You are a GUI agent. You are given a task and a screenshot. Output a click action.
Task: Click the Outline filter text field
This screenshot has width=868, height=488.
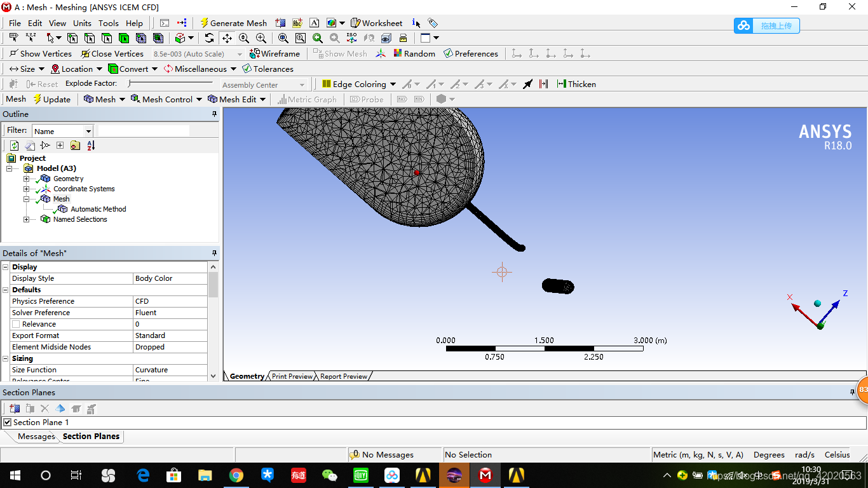click(x=144, y=130)
